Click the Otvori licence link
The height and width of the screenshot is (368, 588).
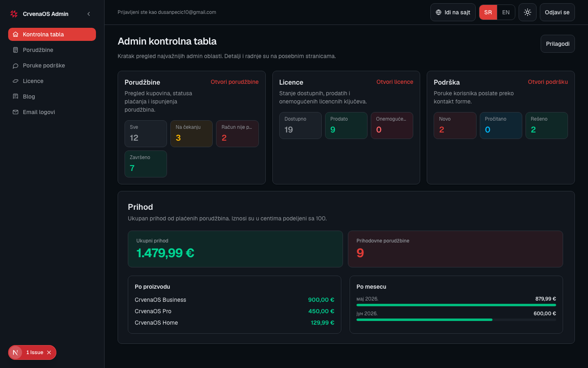[394, 82]
